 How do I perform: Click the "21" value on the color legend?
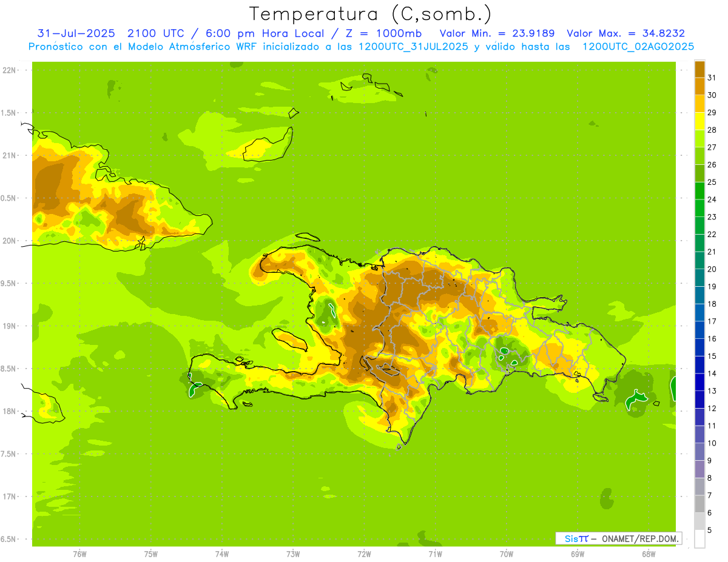712,252
